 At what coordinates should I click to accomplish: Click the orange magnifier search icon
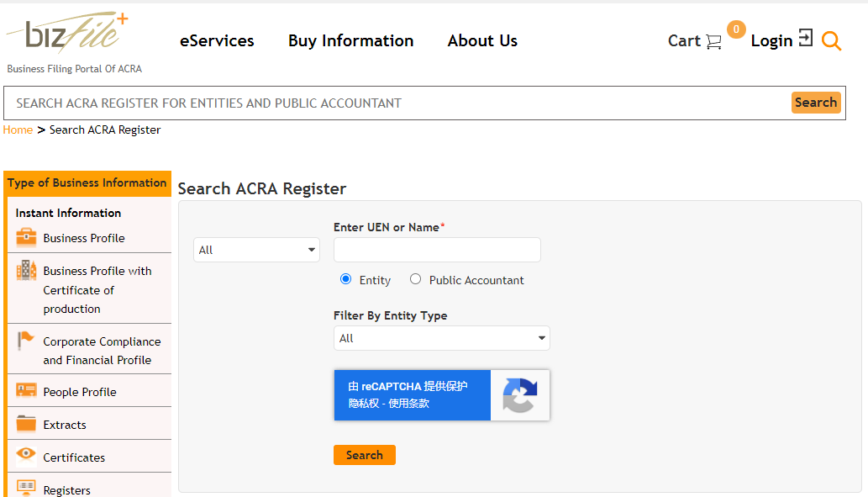831,41
